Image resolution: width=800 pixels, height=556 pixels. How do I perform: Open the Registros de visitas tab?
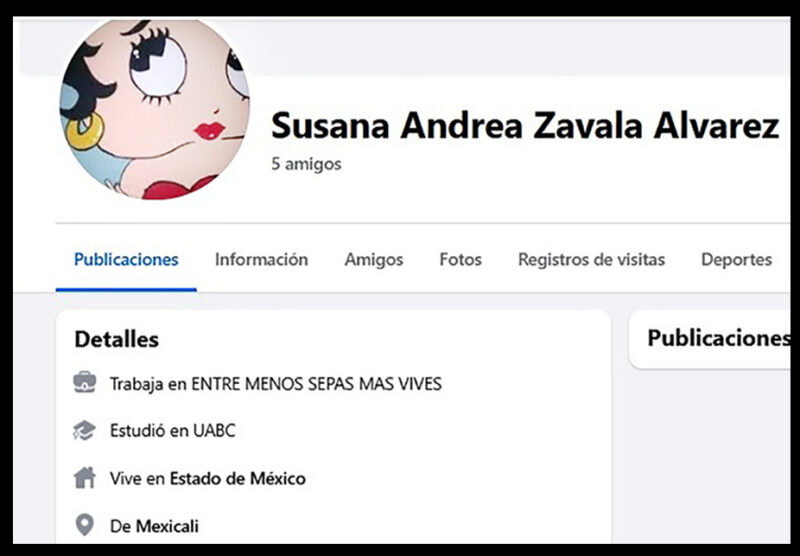click(x=591, y=260)
